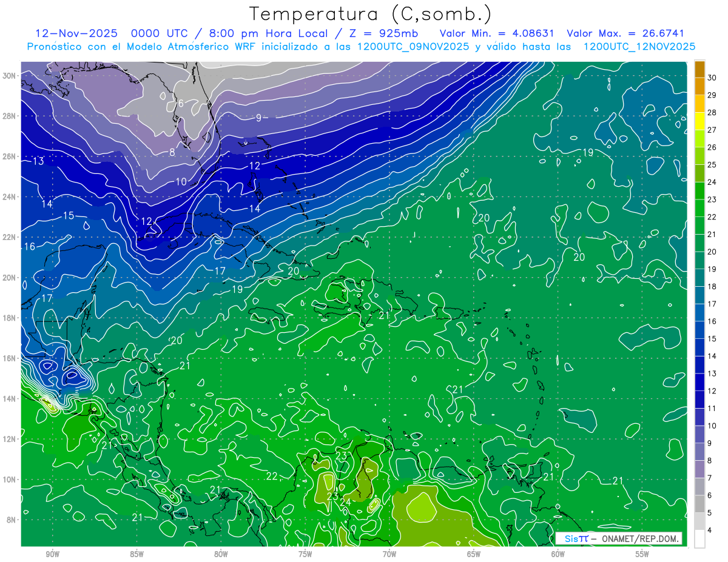Click the contour label '13' near 26N
Viewport: 728px width, 562px height.
point(38,161)
